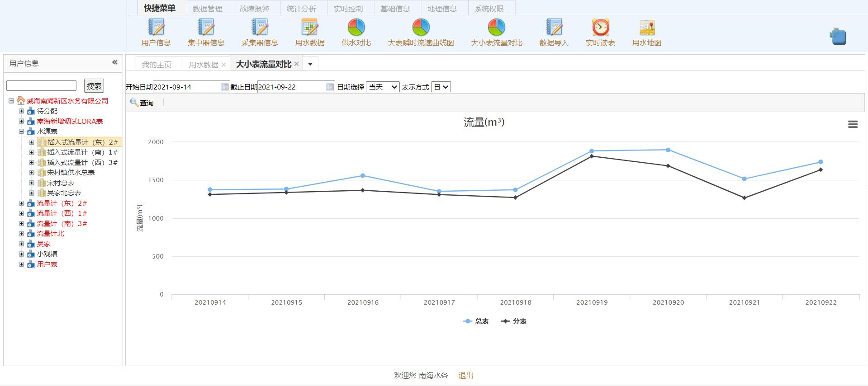Screen dimensions: 868x386
Task: Switch to the 统计分析 menu tab
Action: coord(301,9)
